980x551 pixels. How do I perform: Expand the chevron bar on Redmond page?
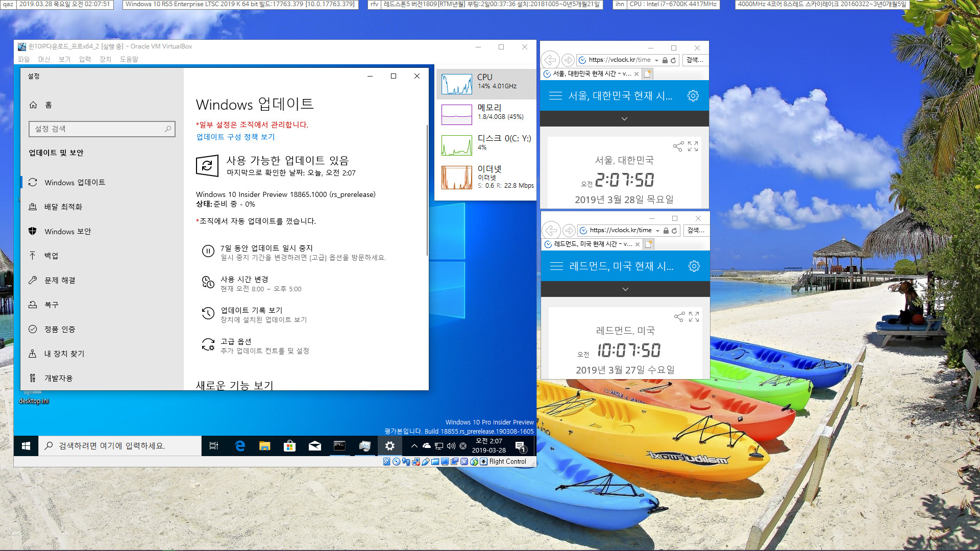625,289
